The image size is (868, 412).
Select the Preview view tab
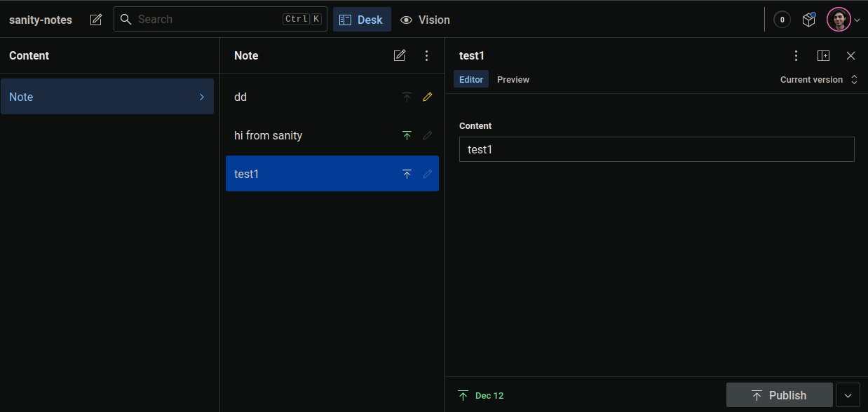(513, 79)
